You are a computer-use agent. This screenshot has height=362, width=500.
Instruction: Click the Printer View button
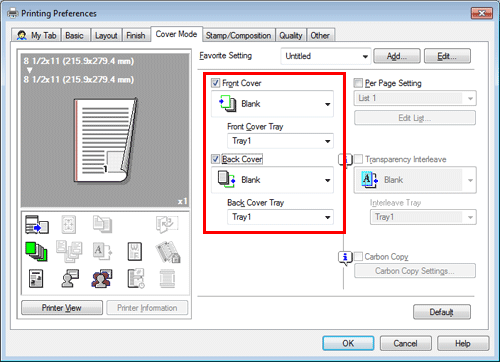(62, 308)
